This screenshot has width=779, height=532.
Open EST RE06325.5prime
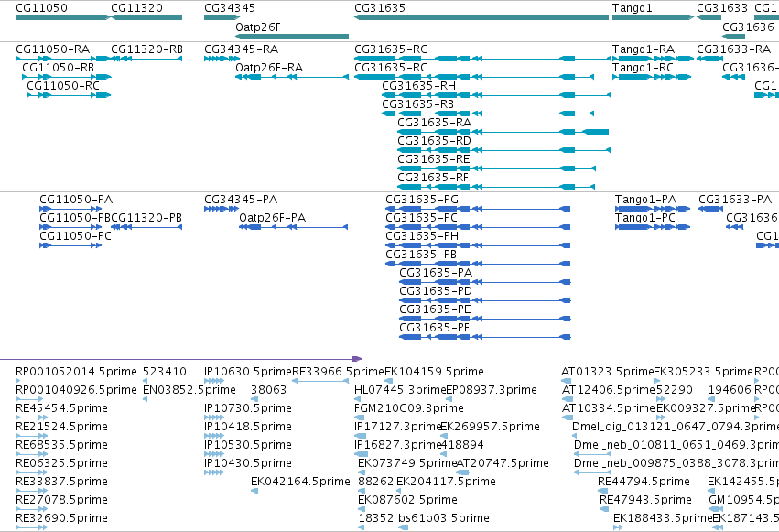click(61, 464)
